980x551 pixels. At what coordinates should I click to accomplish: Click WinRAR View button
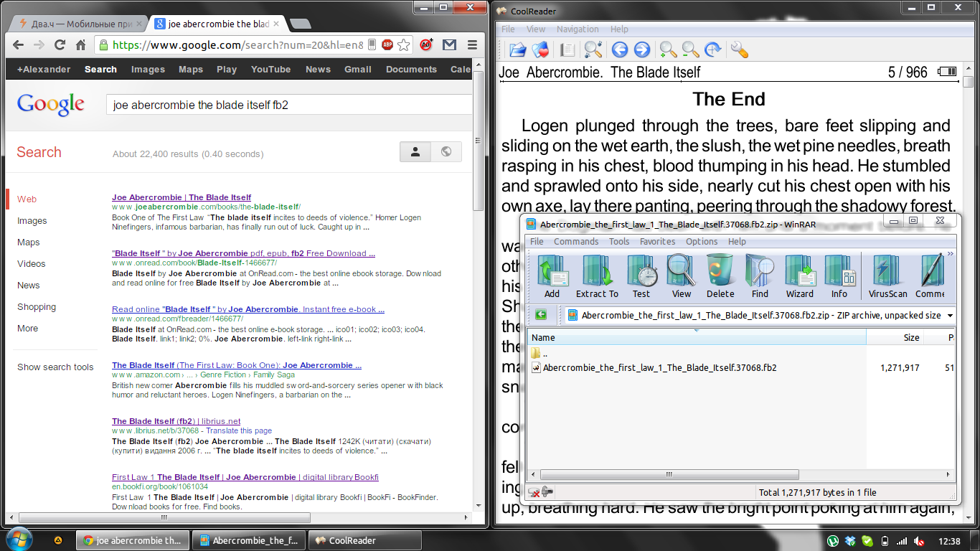682,276
